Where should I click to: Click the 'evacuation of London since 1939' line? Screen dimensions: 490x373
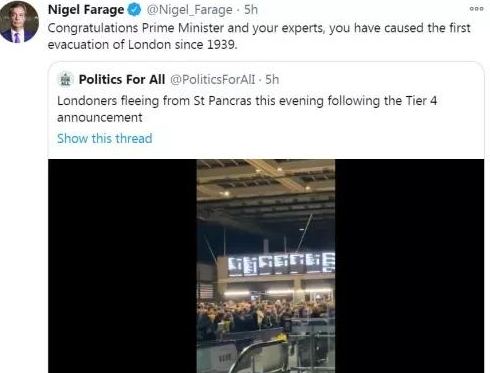(142, 45)
